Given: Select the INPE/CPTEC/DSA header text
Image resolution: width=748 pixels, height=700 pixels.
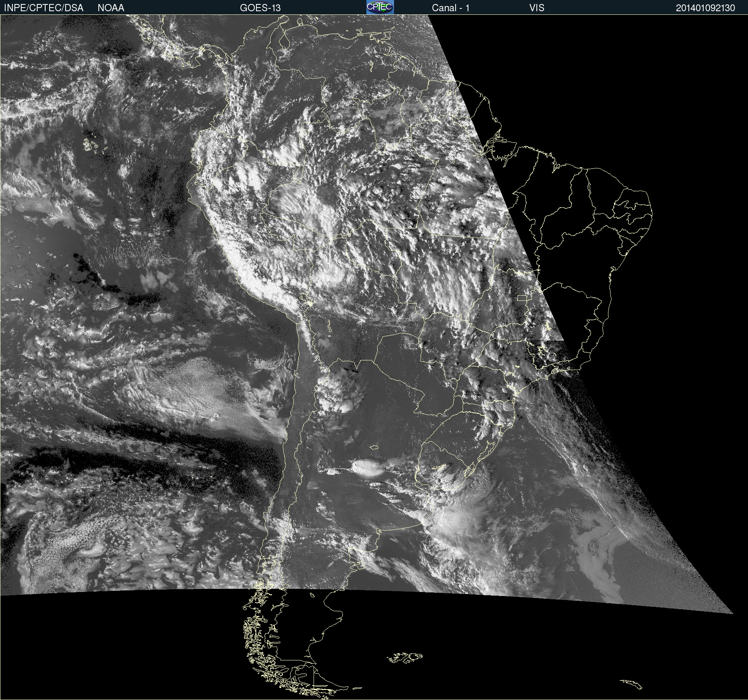Looking at the screenshot, I should (x=44, y=8).
